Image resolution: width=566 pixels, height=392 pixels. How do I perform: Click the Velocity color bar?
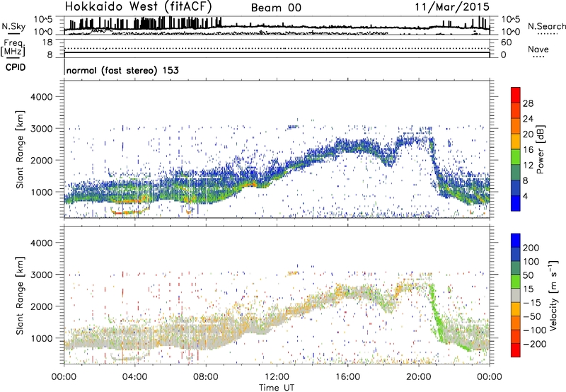click(x=516, y=295)
